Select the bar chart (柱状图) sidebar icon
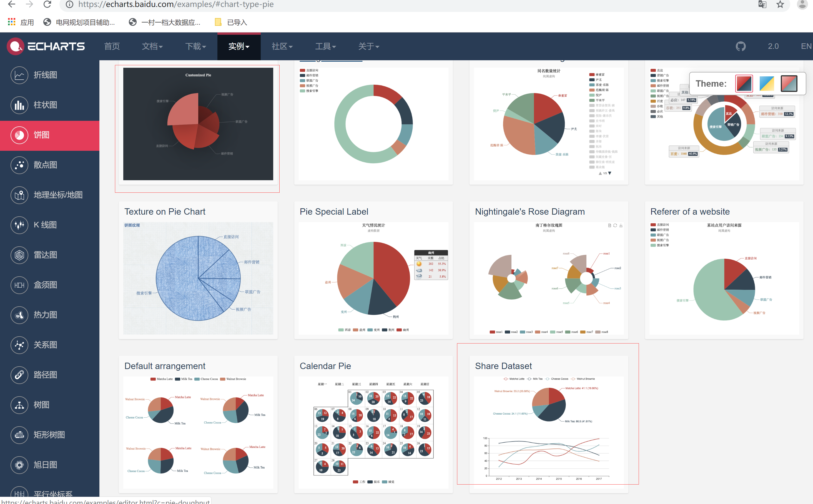The width and height of the screenshot is (813, 504). coord(19,105)
